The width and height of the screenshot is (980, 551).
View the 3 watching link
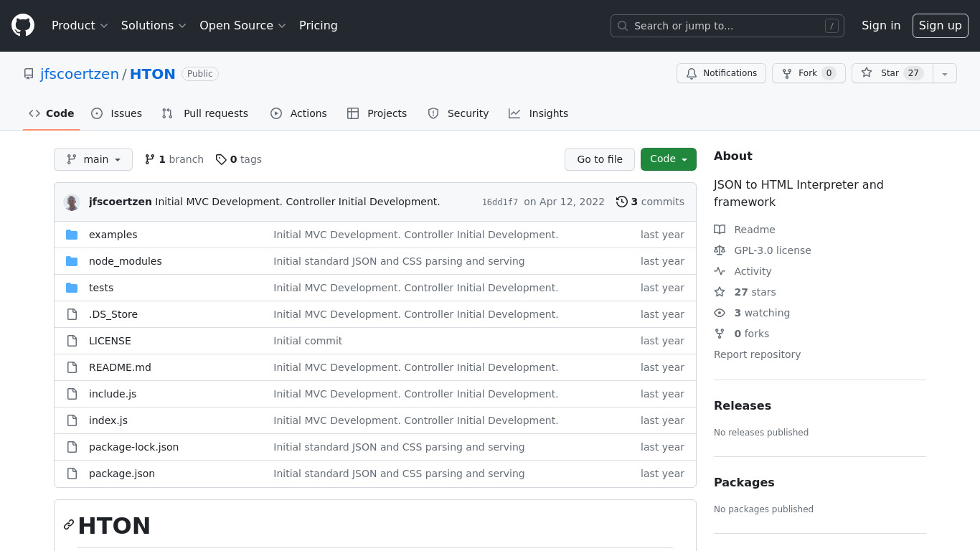(x=752, y=313)
